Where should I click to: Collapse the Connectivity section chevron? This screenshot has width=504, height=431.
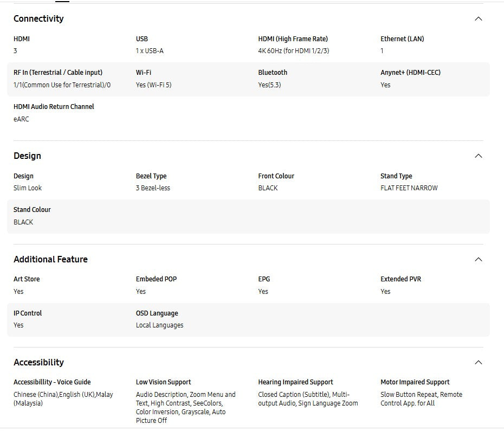(x=478, y=19)
